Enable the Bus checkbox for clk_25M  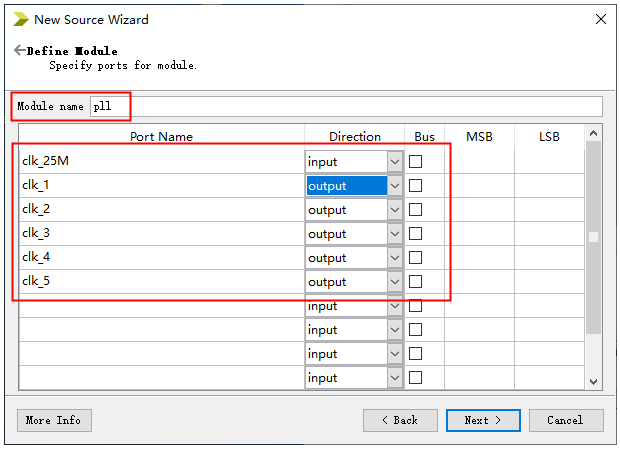point(415,161)
